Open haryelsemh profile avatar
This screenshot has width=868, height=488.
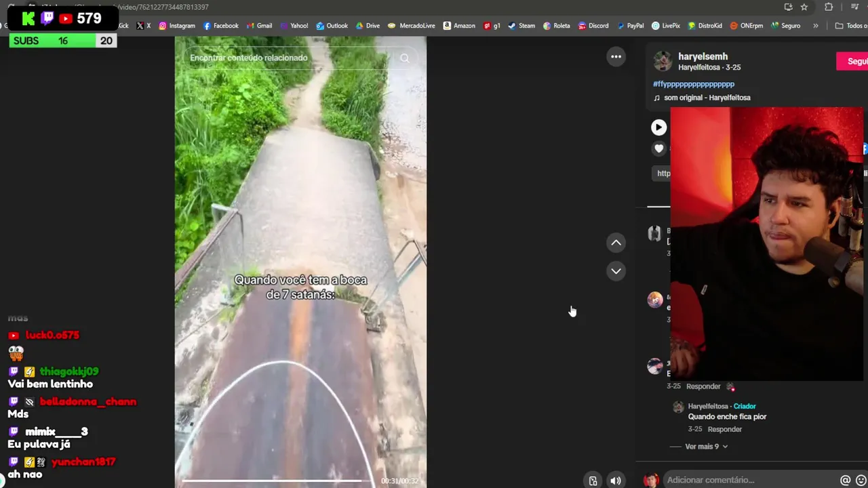(663, 61)
